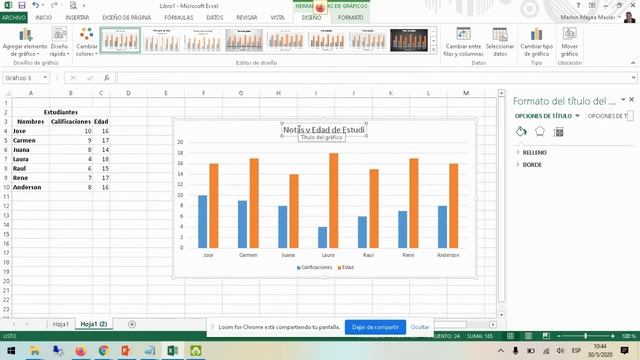Click the zoom out minus button
Screen dimensions: 640x360
[558, 336]
